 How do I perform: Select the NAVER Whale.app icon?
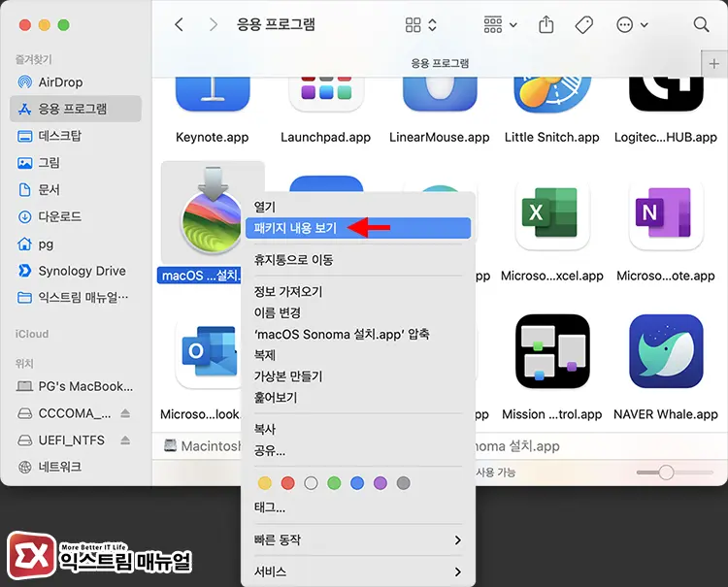point(666,351)
